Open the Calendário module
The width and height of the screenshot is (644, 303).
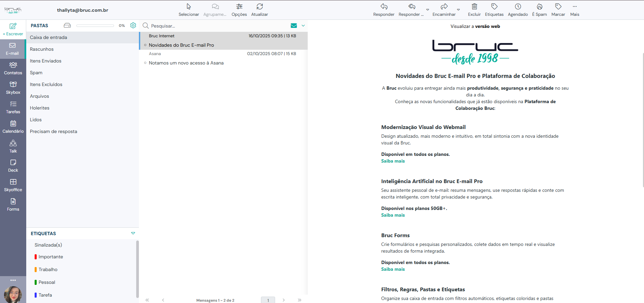pyautogui.click(x=13, y=124)
